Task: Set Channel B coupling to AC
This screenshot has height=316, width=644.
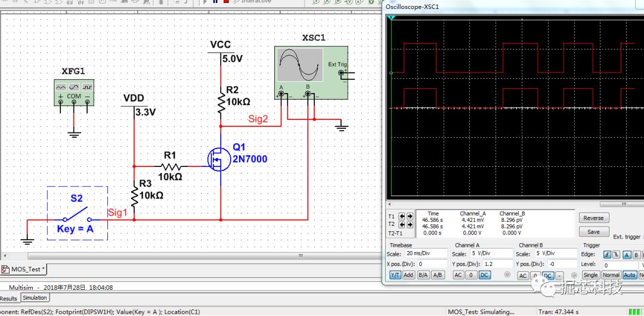Action: coord(523,275)
